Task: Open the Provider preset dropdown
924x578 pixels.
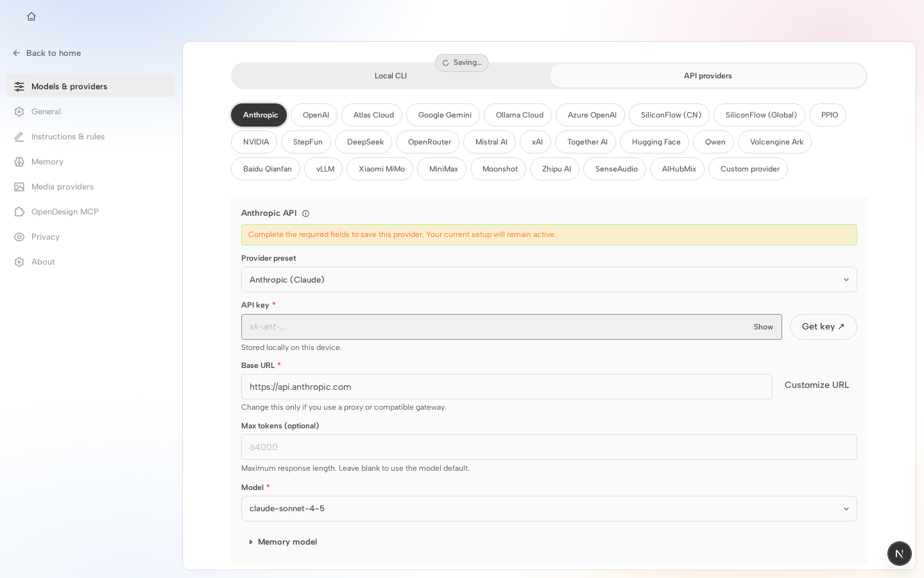Action: click(x=549, y=279)
